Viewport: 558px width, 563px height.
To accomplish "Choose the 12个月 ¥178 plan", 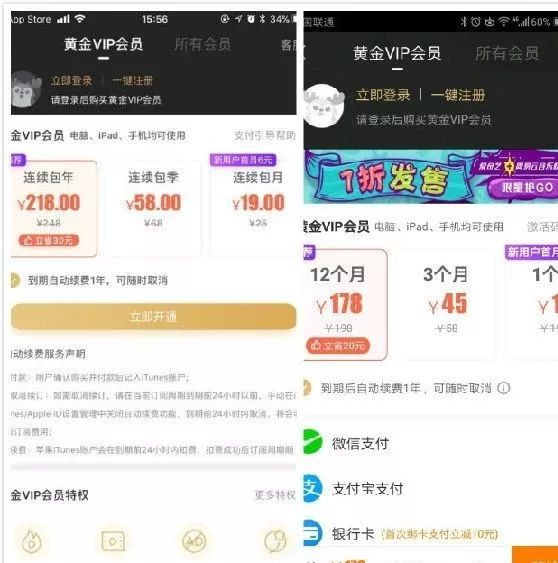I will pos(345,304).
